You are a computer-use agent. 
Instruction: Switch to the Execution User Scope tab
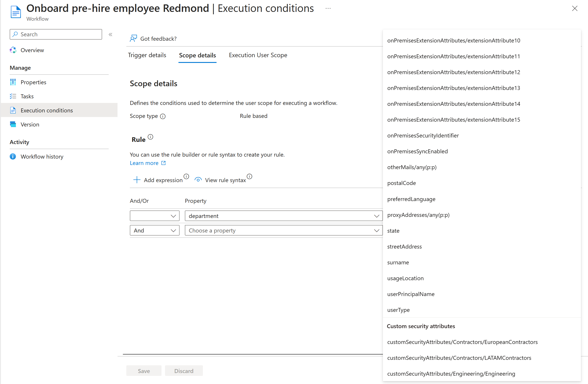pyautogui.click(x=258, y=55)
